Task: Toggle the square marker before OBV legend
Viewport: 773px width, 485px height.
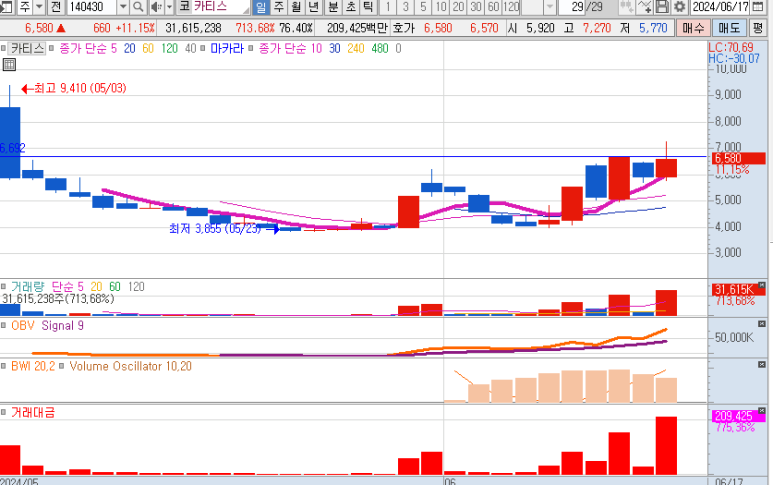Action: [x=3, y=325]
